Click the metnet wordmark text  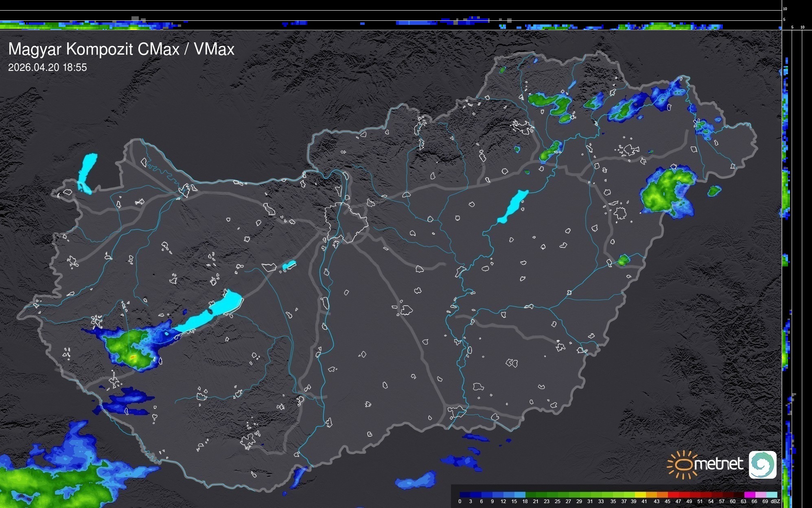click(x=719, y=464)
